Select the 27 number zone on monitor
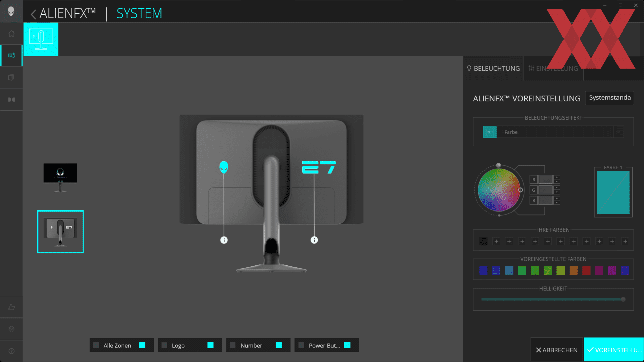Viewport: 644px width, 362px height. click(x=319, y=167)
